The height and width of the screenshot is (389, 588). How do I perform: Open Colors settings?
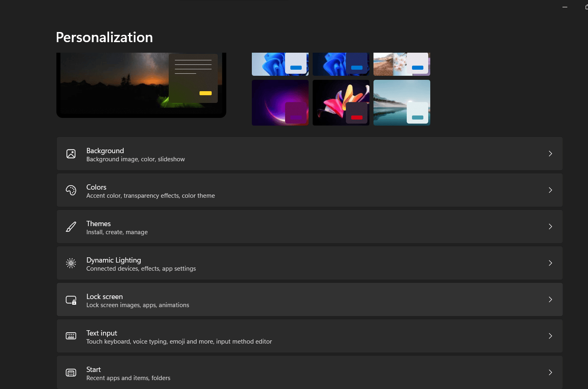(x=284, y=190)
